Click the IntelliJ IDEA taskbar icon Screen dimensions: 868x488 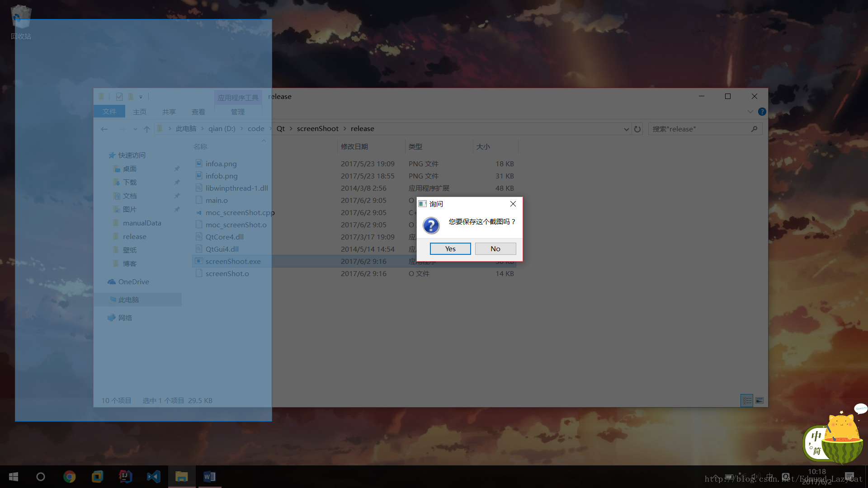[x=125, y=477]
